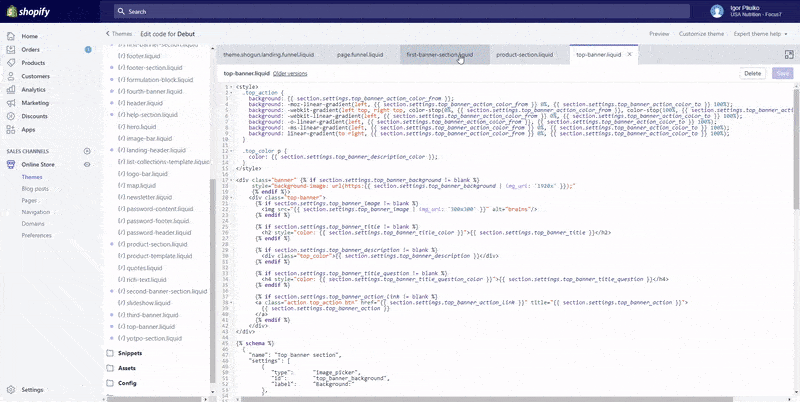Viewport: 800px width, 402px height.
Task: Click the Delete button
Action: click(x=753, y=73)
